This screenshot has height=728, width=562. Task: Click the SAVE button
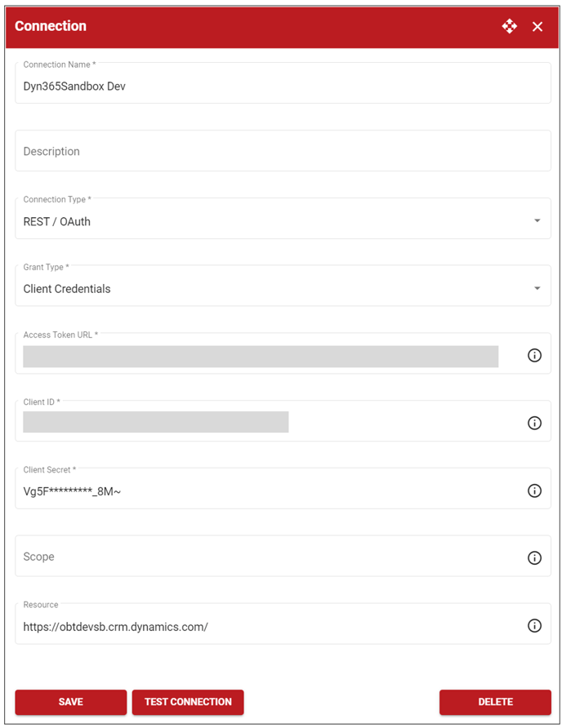[x=70, y=702]
